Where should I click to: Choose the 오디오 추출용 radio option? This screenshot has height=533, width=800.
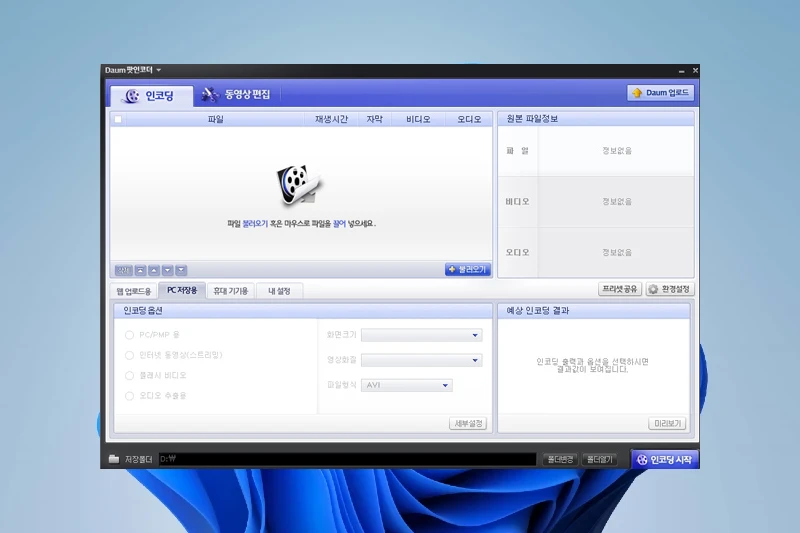point(130,396)
